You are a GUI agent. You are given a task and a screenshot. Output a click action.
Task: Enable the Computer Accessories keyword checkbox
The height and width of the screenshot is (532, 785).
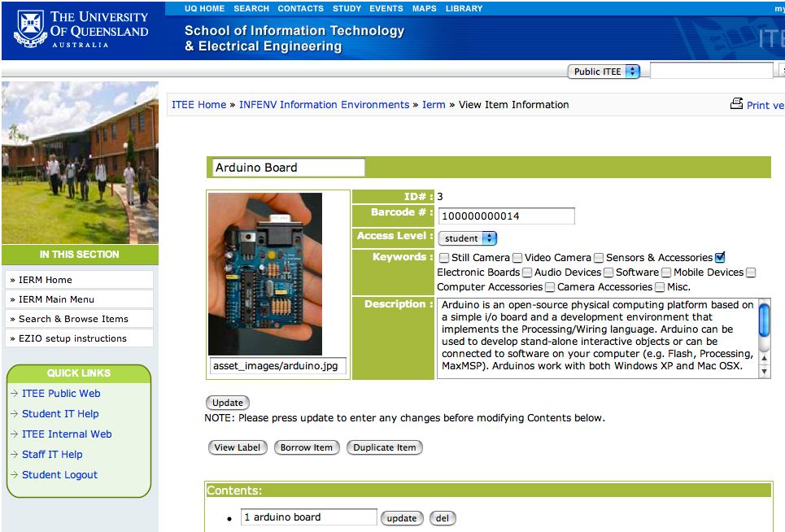pyautogui.click(x=751, y=273)
